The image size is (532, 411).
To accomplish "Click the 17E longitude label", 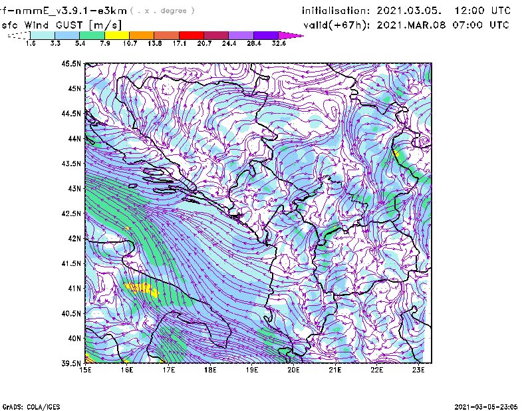I will (x=169, y=370).
